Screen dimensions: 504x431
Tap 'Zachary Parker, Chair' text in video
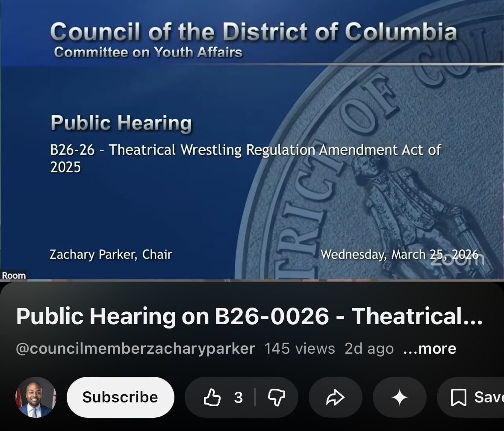point(111,254)
